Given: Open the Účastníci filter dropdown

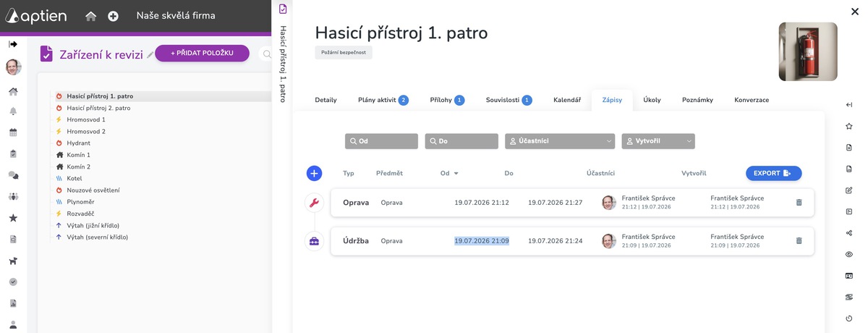Looking at the screenshot, I should point(560,141).
